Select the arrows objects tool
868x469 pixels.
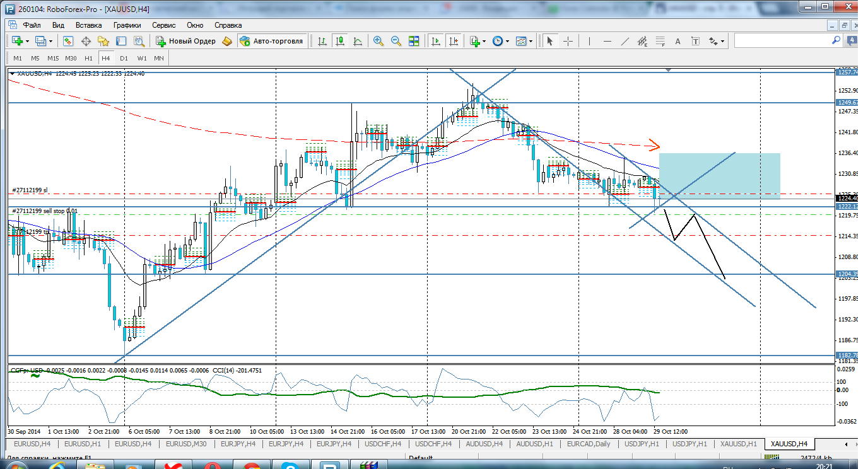tap(713, 41)
